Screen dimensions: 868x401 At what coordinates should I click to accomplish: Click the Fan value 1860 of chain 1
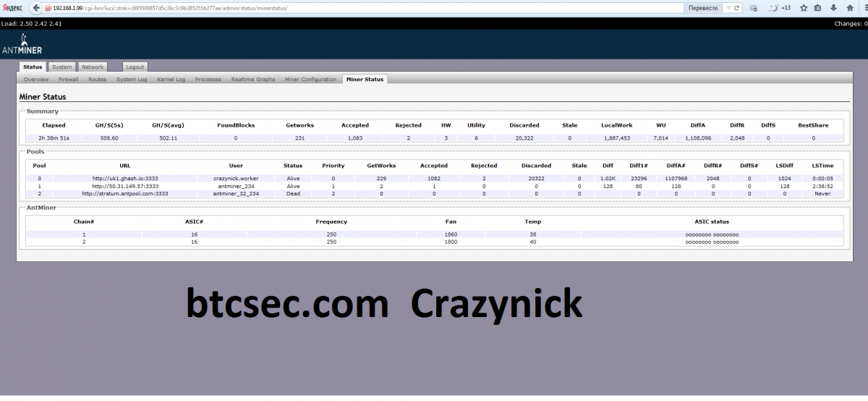(451, 235)
